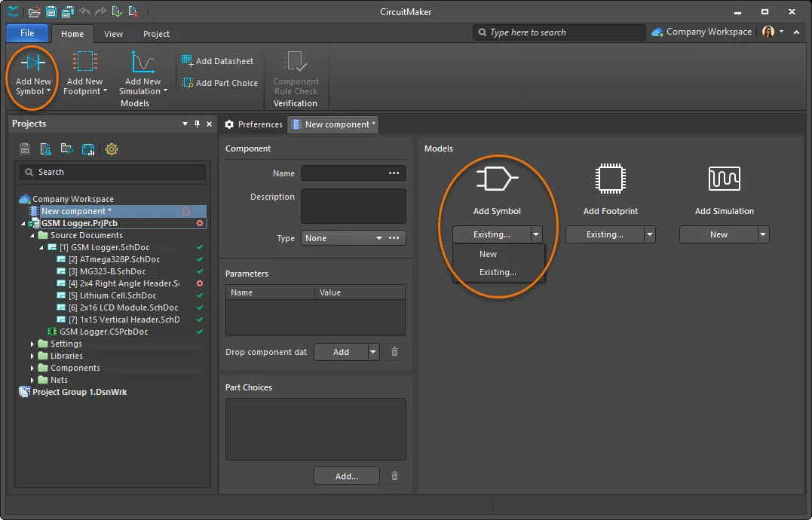The width and height of the screenshot is (812, 520).
Task: Click the large Add Simulation waveform icon
Action: coord(724,179)
